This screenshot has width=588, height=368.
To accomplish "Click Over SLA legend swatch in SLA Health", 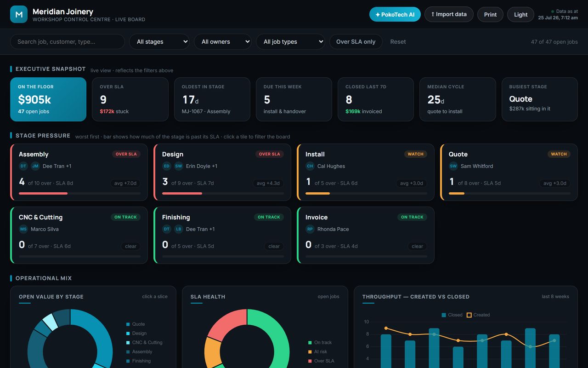I will (x=310, y=361).
